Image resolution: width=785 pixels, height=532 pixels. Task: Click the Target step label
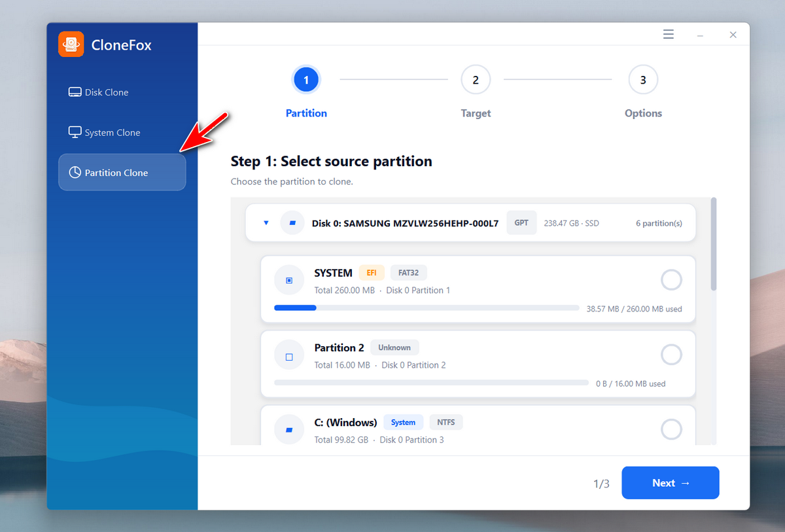(x=476, y=113)
